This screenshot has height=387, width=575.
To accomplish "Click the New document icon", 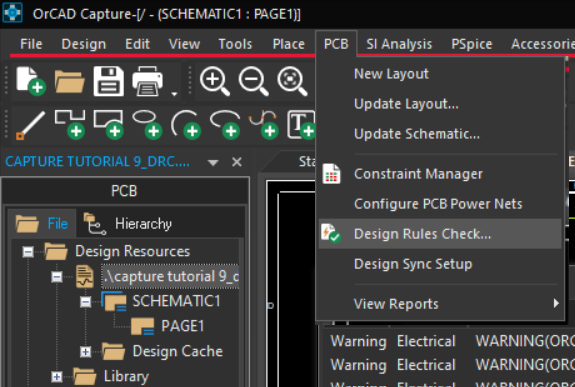I will point(31,81).
